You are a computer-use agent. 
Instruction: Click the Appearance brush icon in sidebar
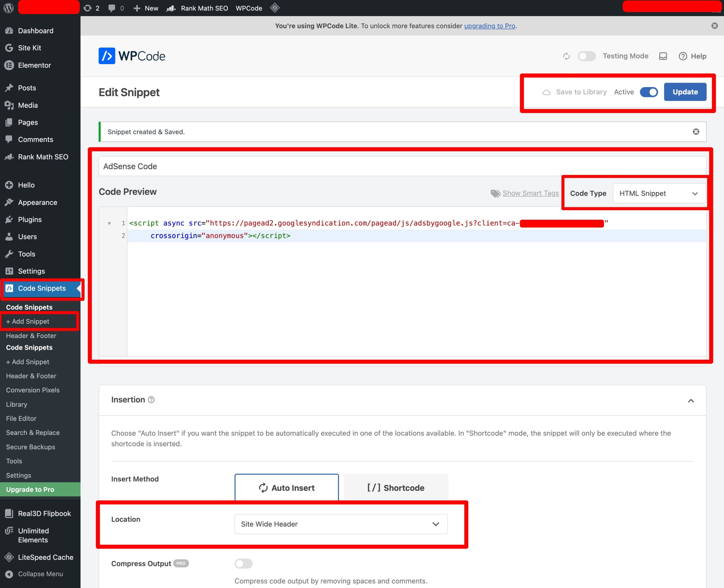9,202
